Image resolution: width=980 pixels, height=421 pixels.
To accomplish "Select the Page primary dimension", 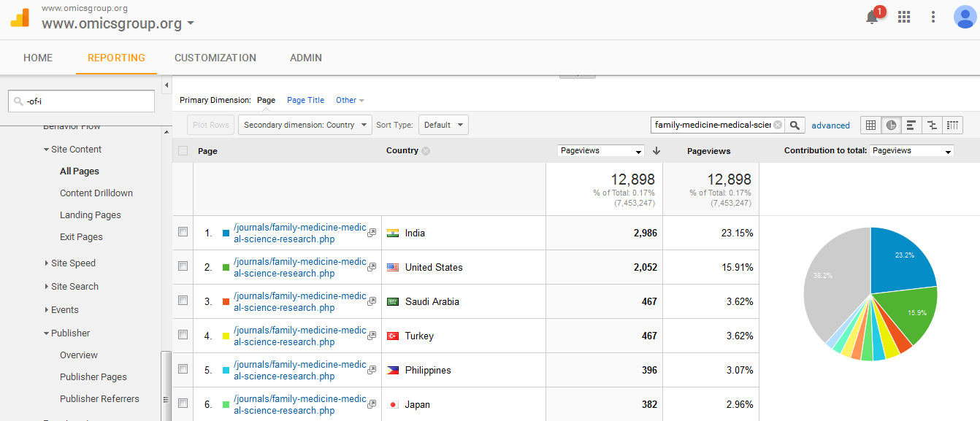I will (x=266, y=101).
